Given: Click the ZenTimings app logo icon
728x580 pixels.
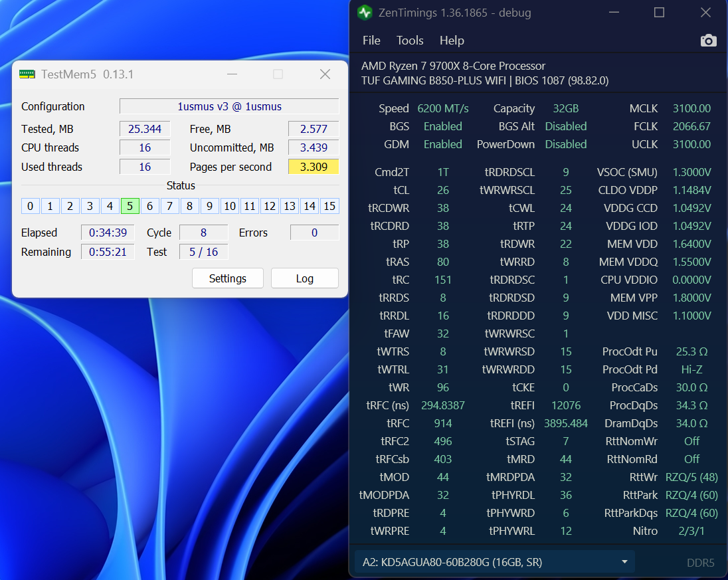Looking at the screenshot, I should (x=365, y=13).
